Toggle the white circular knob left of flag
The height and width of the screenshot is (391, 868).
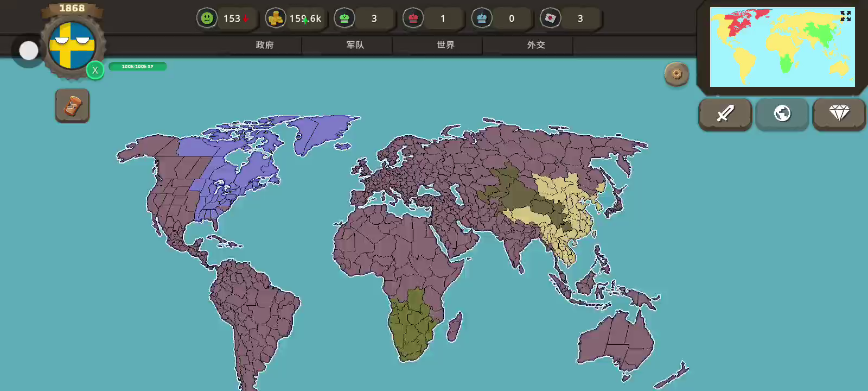[29, 51]
